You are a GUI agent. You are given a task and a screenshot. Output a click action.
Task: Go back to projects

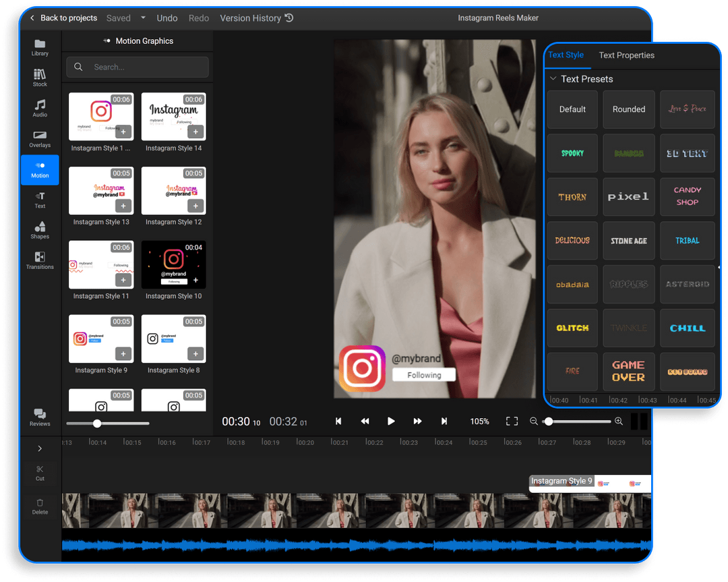(x=63, y=18)
